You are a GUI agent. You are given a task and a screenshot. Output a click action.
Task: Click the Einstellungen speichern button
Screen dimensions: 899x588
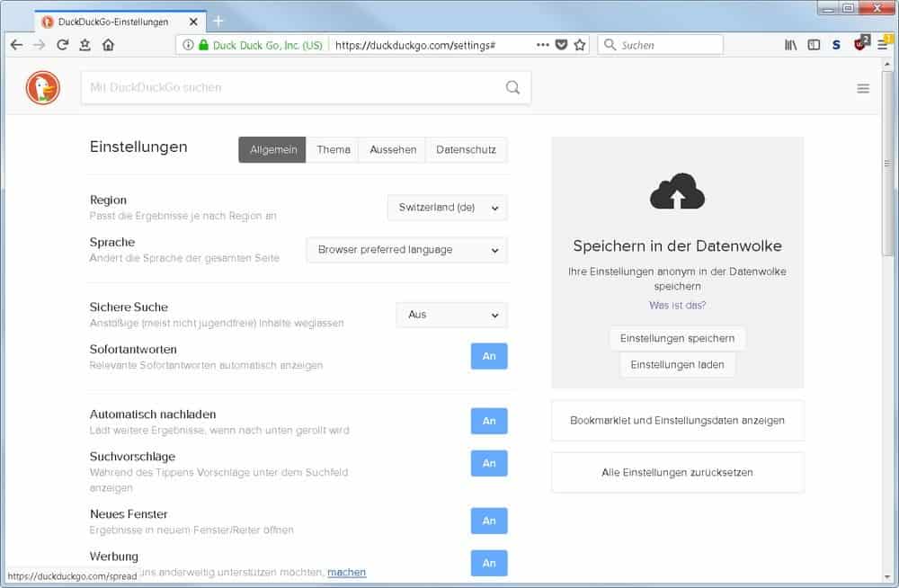click(x=677, y=338)
